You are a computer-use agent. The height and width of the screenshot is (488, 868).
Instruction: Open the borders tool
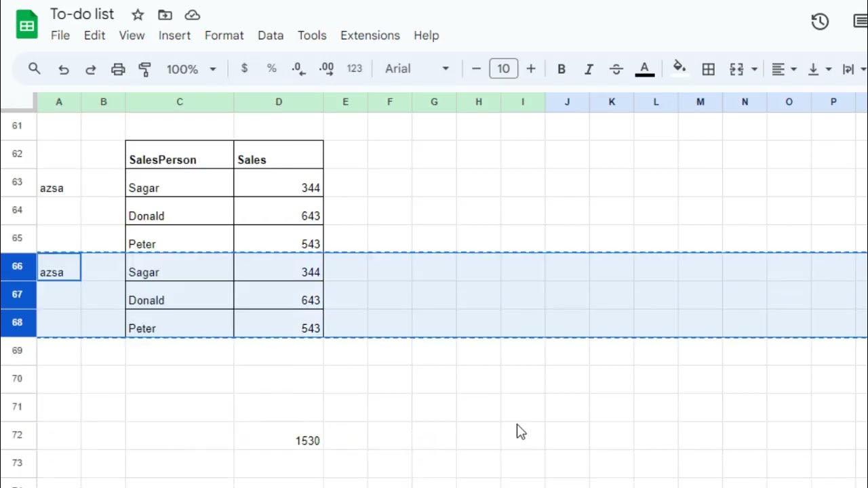[x=709, y=69]
